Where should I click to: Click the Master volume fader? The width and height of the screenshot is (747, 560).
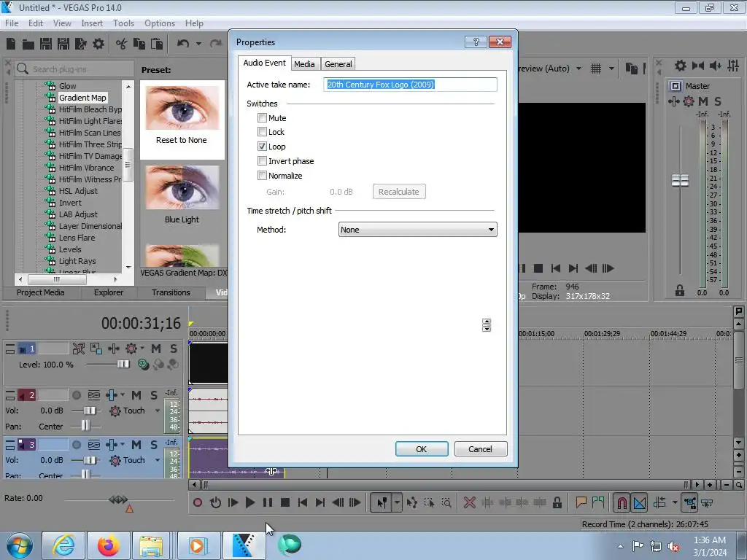[x=681, y=181]
